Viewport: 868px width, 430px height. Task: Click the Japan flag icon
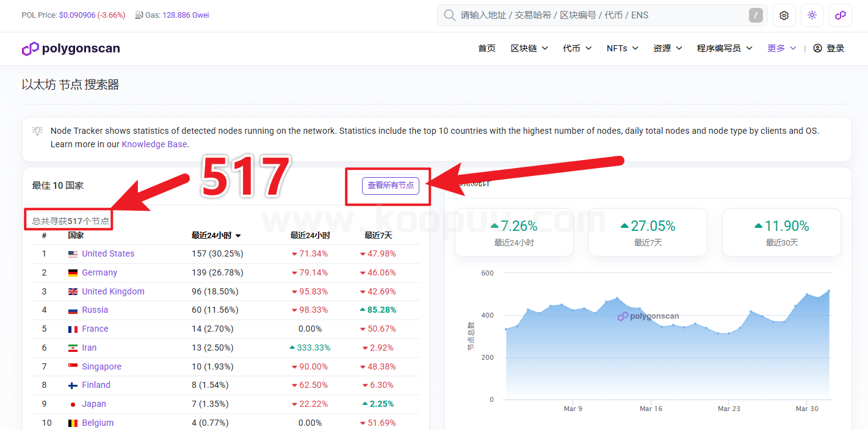tap(73, 404)
